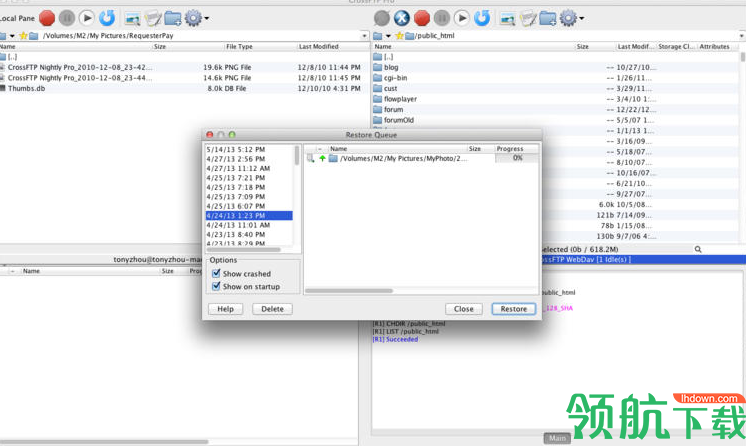Create a new folder in remote pane
The image size is (746, 446).
(548, 19)
